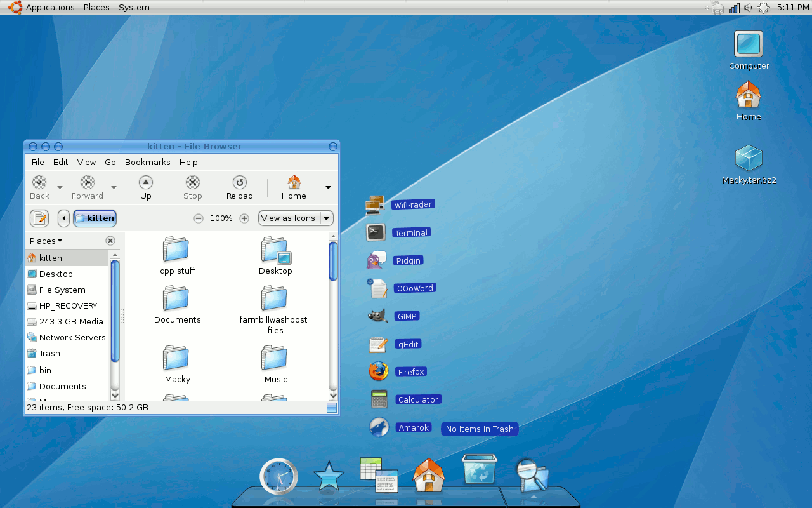Select the Macky.tar.bz2 archive on desktop
812x508 pixels.
[749, 158]
